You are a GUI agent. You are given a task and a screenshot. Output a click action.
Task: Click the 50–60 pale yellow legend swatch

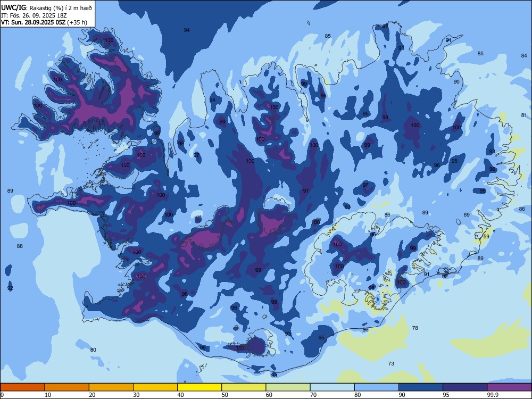244,387
